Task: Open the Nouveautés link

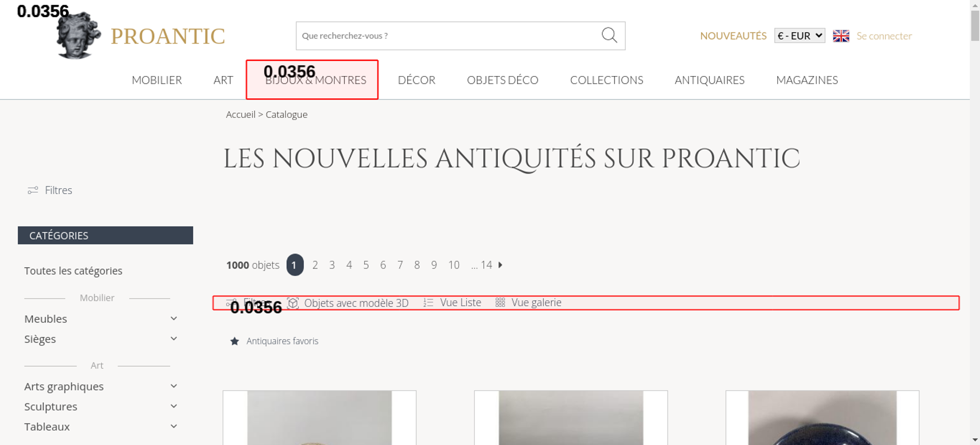Action: click(733, 36)
